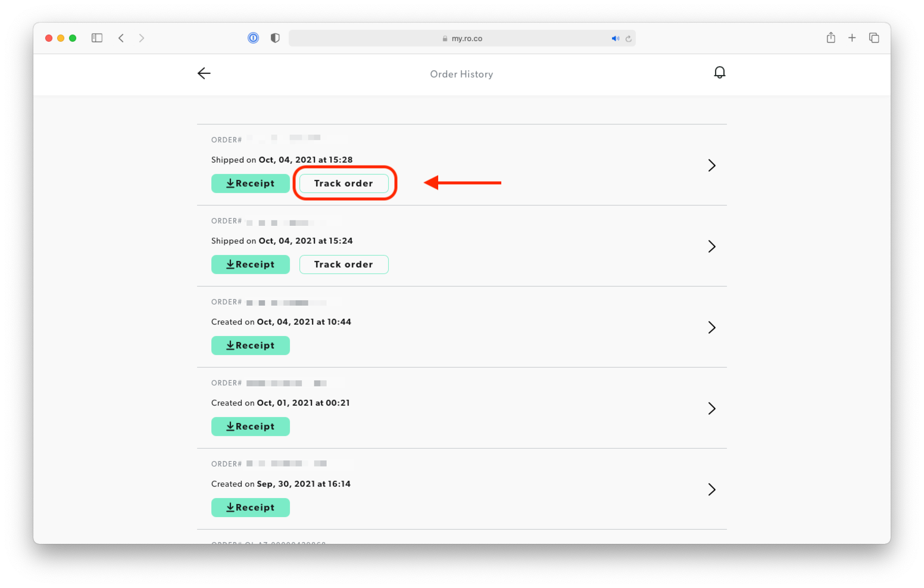This screenshot has width=924, height=588.
Task: Expand details of order created Oct 01
Action: pyautogui.click(x=711, y=409)
